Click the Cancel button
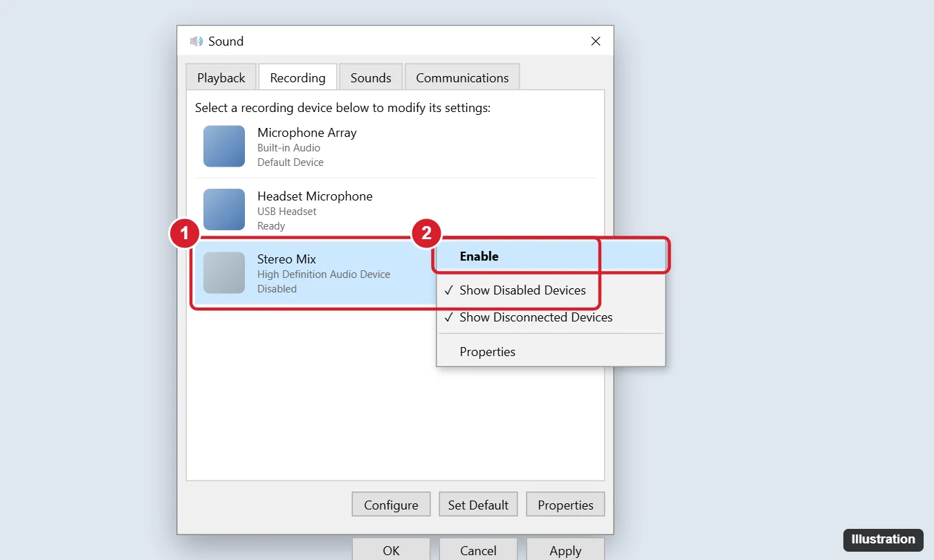 point(478,550)
